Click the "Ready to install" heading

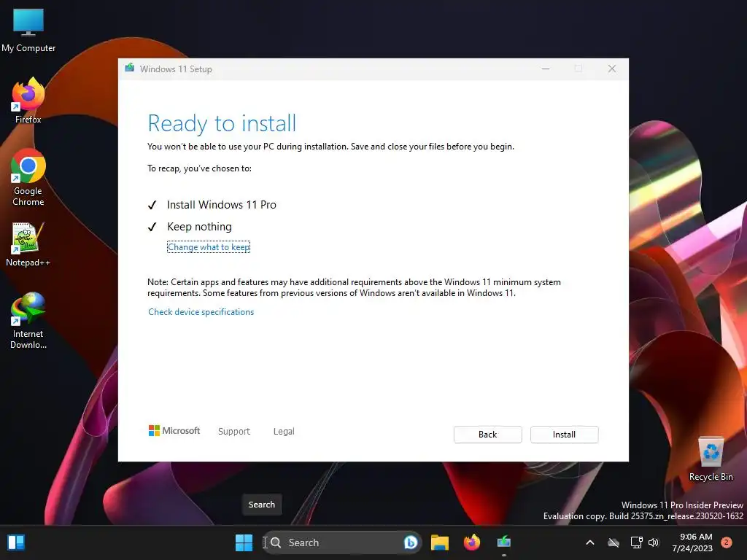point(222,123)
